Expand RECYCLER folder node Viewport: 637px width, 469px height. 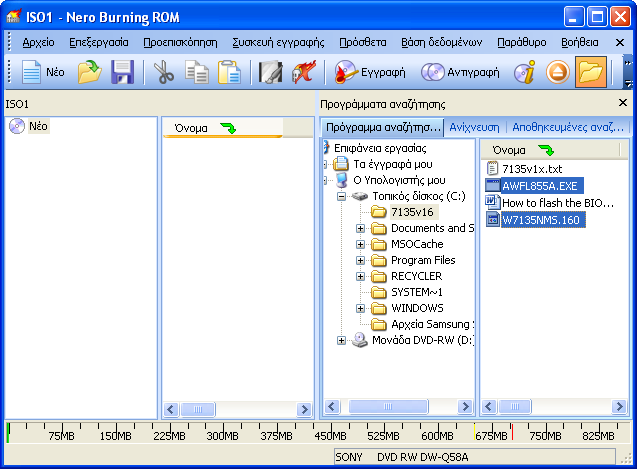coord(360,276)
